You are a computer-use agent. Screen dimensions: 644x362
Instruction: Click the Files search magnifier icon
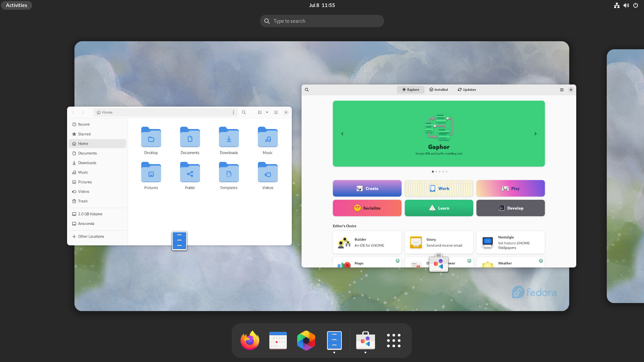244,113
